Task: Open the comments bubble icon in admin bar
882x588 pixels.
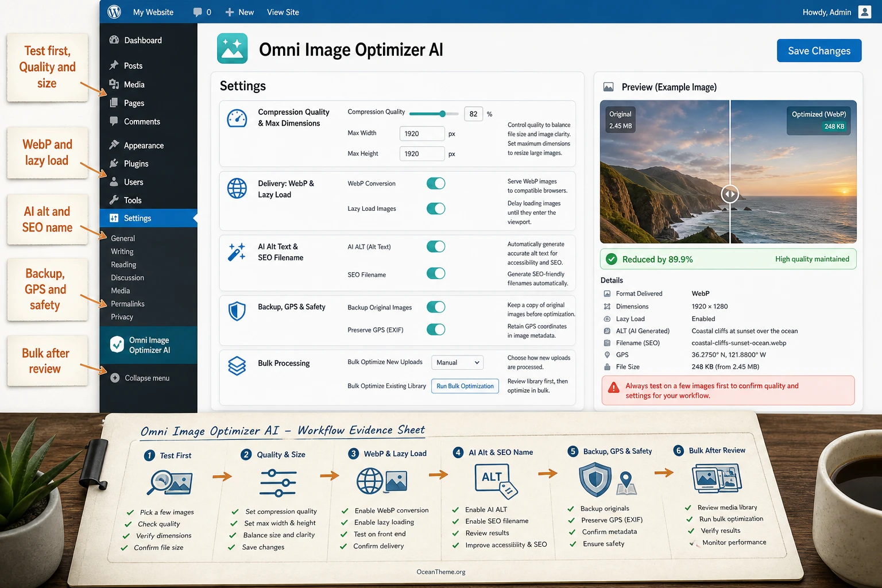Action: 198,12
